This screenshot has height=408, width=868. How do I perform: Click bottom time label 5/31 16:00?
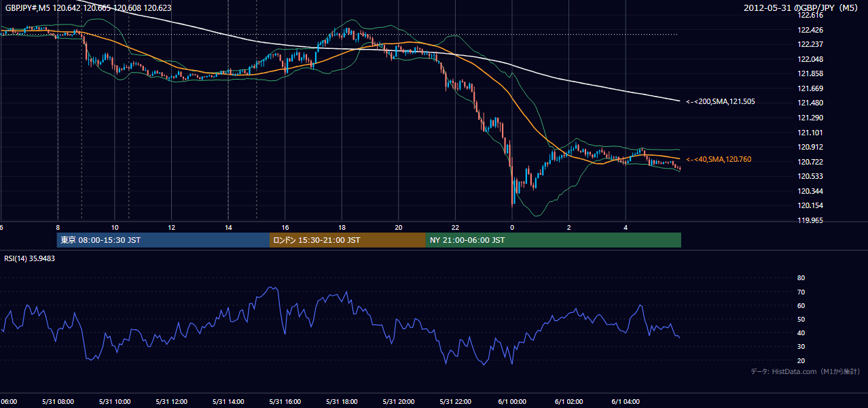pyautogui.click(x=285, y=402)
